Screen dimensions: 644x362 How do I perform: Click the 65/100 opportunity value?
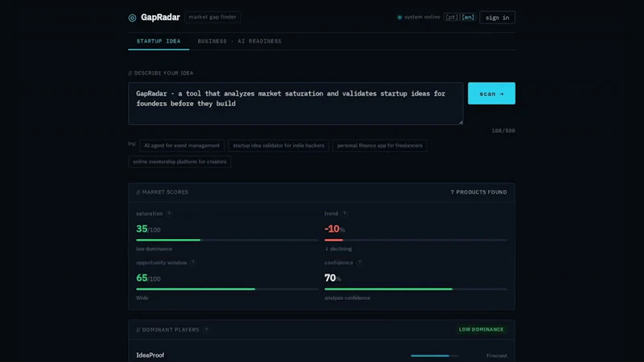click(148, 278)
